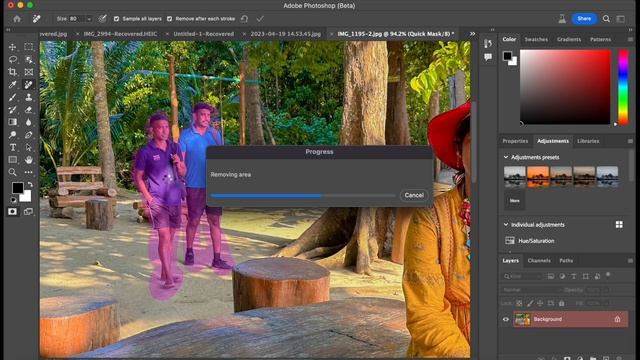Collapse the Individual adjustments section

[506, 225]
